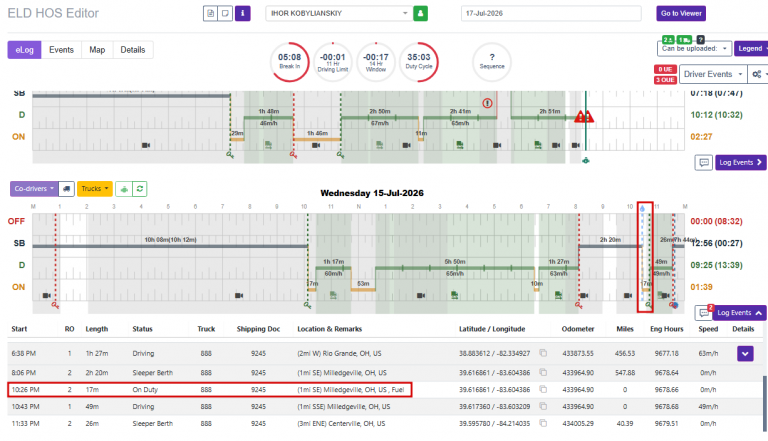Click the green refresh icon button

tap(140, 189)
